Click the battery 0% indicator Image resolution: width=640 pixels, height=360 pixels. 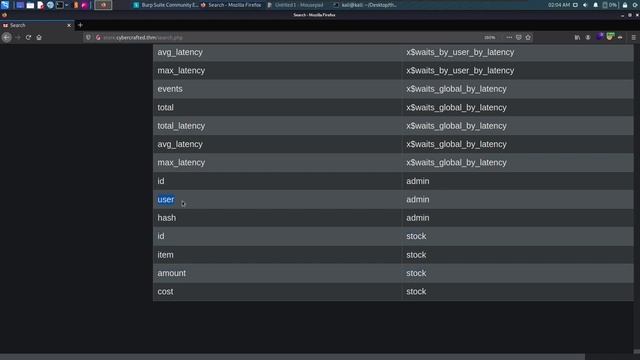[x=610, y=5]
